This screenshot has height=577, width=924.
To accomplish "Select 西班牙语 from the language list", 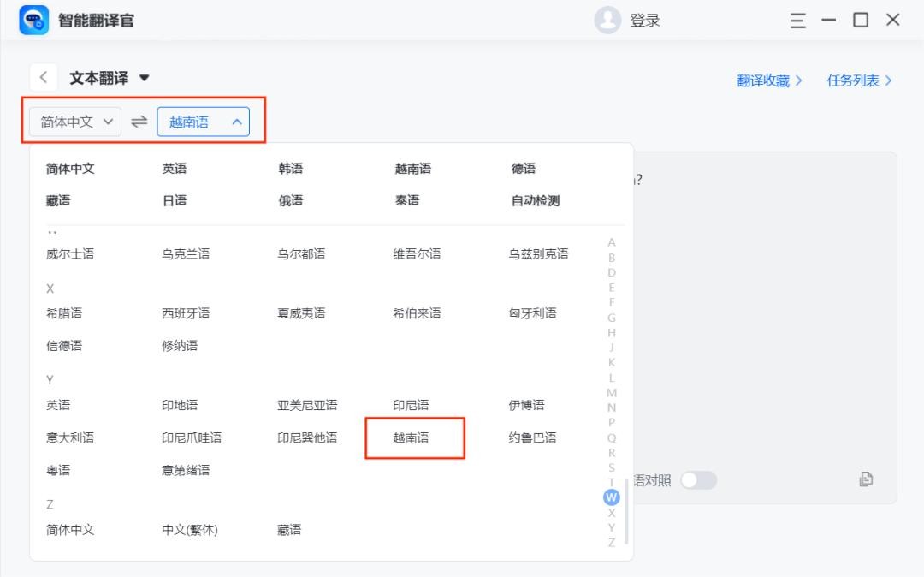I will (x=186, y=313).
